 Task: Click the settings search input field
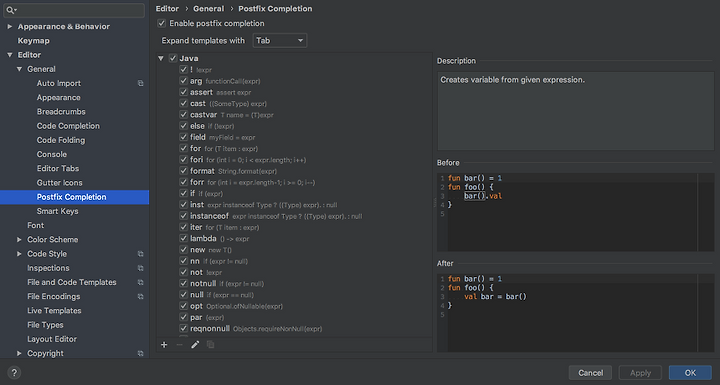point(74,10)
